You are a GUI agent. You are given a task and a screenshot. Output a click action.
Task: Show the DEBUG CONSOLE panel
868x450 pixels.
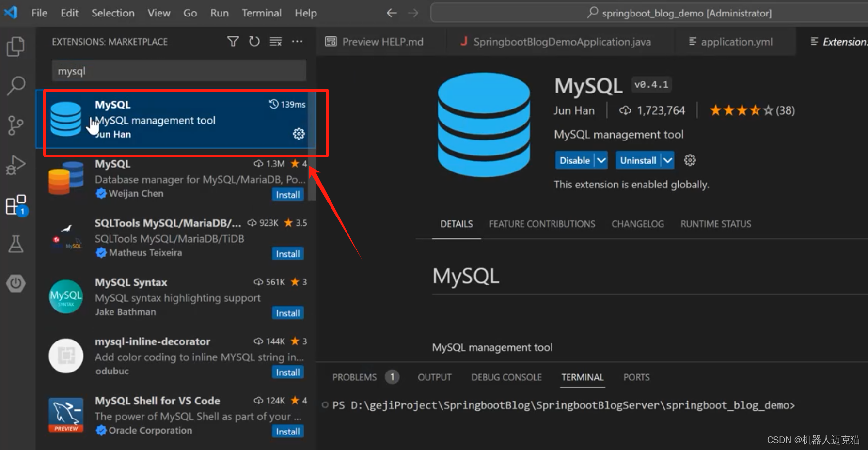506,377
